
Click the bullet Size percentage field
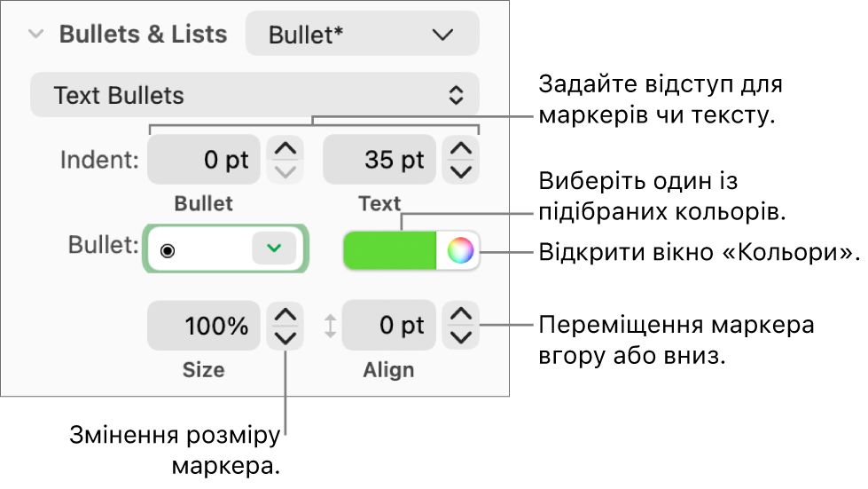[x=204, y=326]
